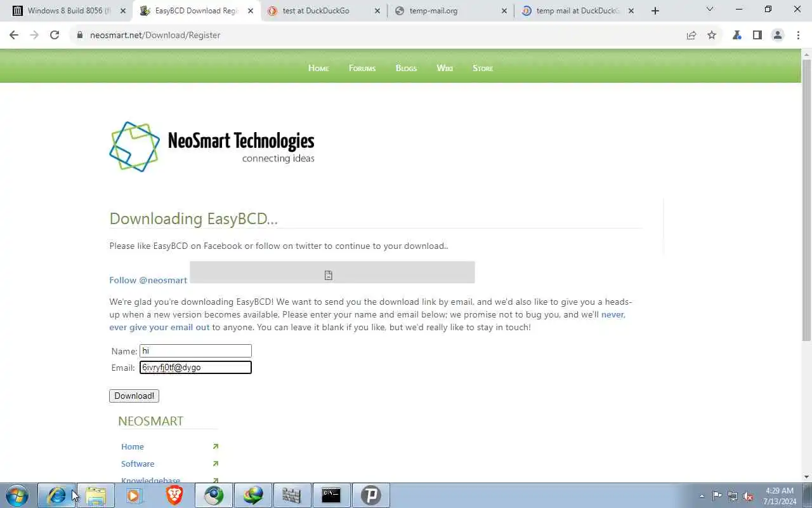Open the taskbar clock and date

[780, 496]
